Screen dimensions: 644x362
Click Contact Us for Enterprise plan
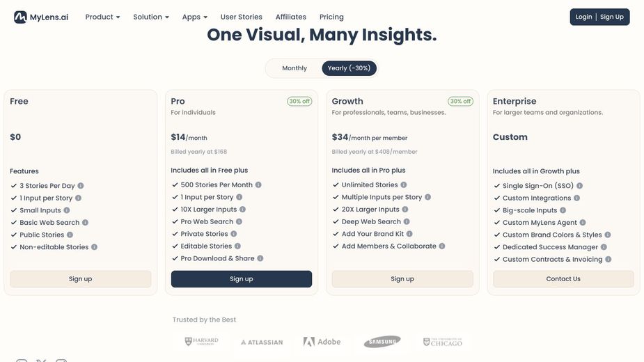tap(563, 279)
